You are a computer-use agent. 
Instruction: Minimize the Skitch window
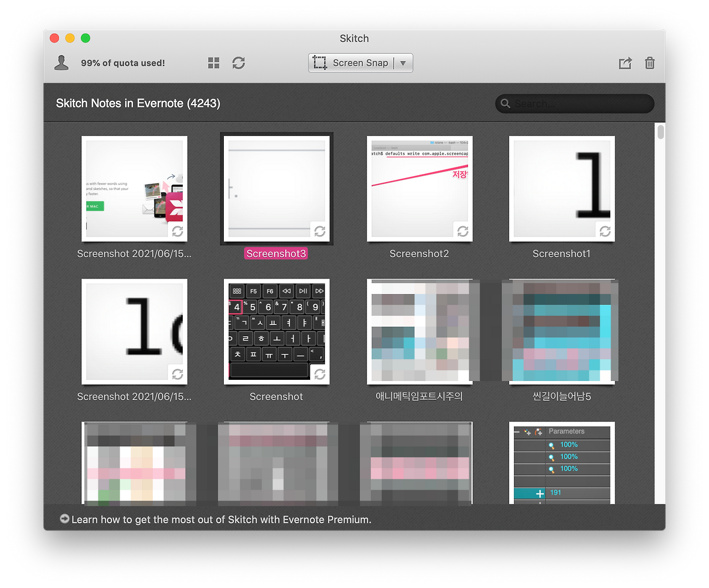[70, 38]
